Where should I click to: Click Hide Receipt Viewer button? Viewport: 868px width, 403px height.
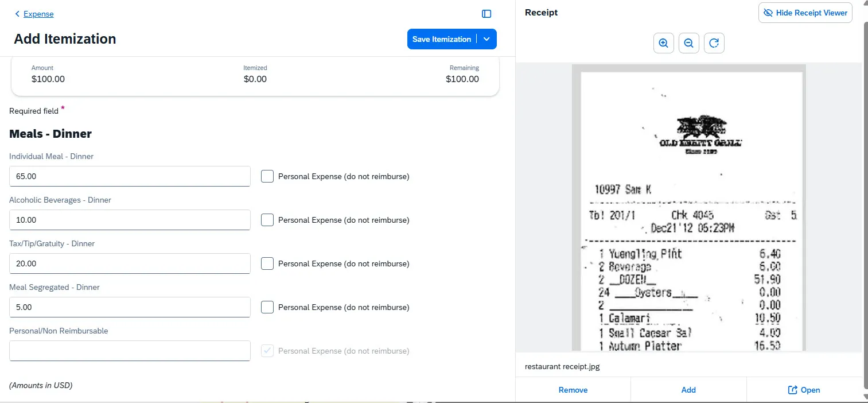click(x=805, y=13)
